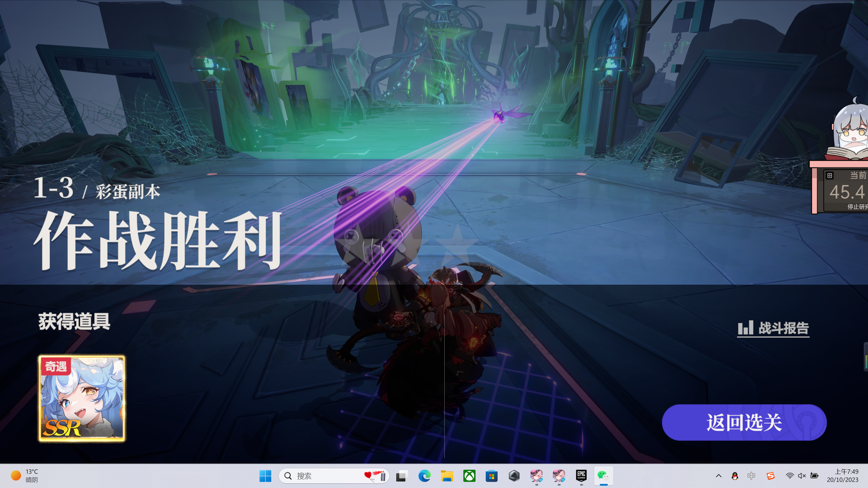
Task: Open Wi-Fi network settings in tray
Action: (x=790, y=476)
